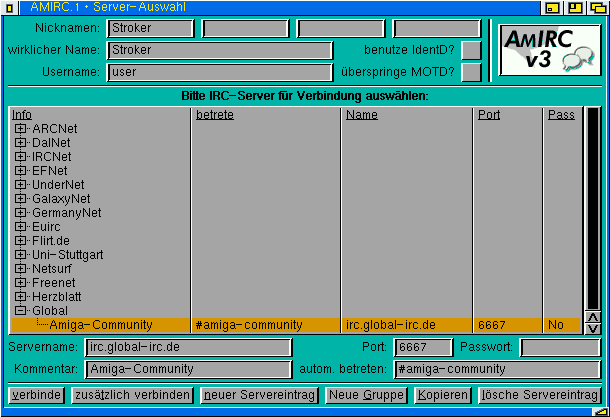The image size is (610, 417).
Task: Expand the EFNet server group
Action: point(20,171)
